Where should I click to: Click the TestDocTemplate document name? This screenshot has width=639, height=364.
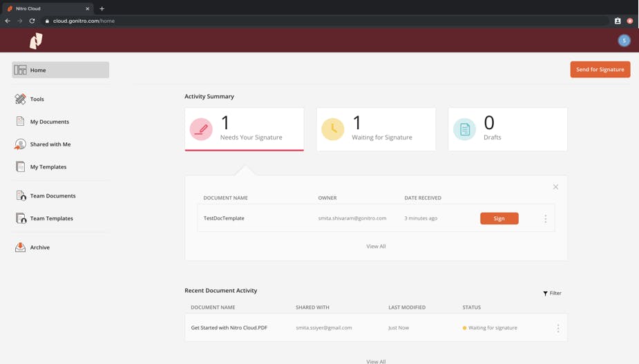tap(224, 218)
